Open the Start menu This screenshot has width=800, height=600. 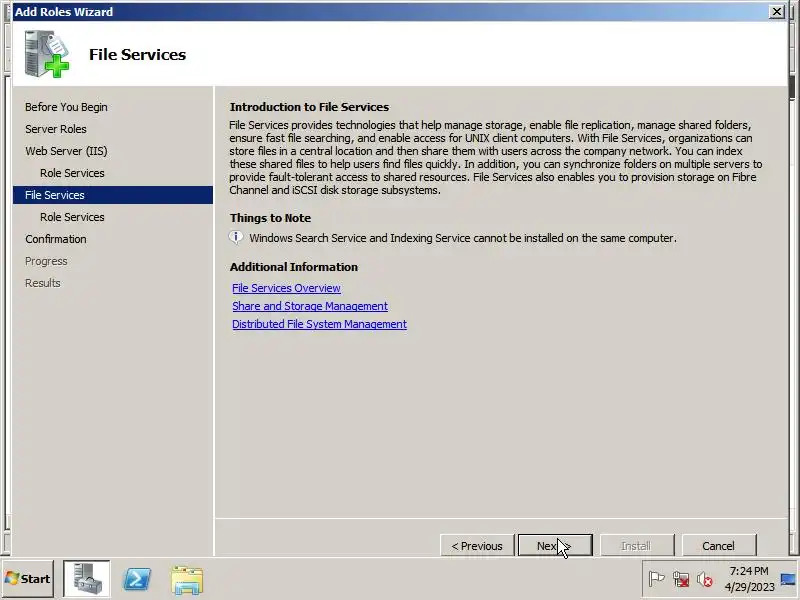[x=28, y=579]
